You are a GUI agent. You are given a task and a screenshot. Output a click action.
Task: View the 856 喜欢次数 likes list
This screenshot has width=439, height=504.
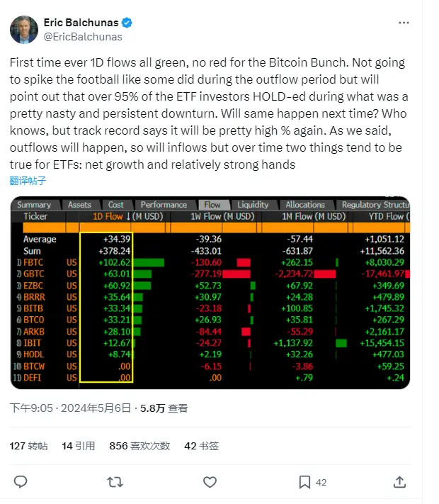point(139,446)
